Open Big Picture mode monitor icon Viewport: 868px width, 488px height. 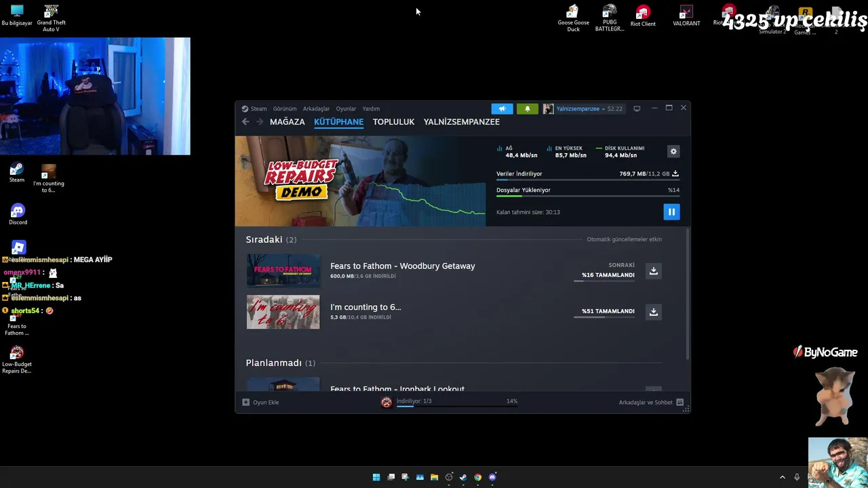pos(637,108)
